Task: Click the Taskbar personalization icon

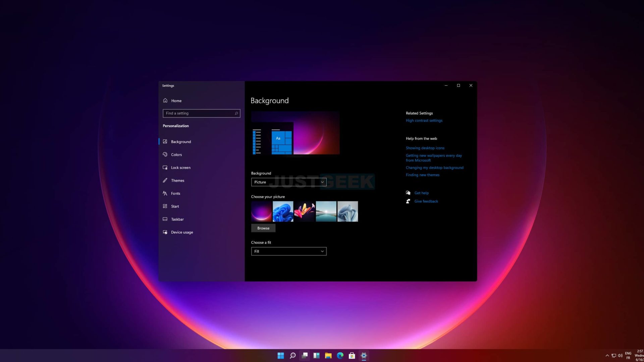Action: click(x=165, y=219)
